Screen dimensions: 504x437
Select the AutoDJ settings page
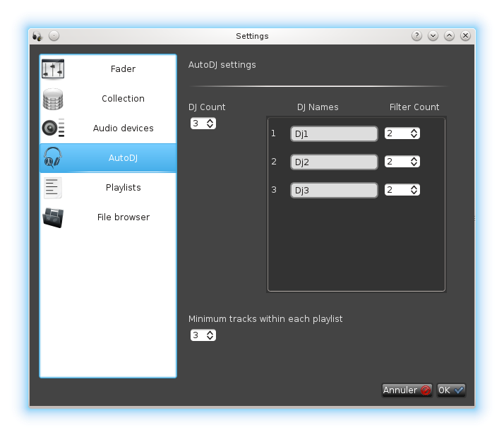[108, 157]
